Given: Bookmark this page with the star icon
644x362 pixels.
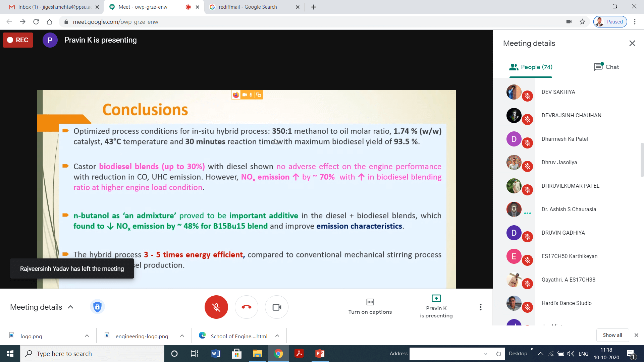Looking at the screenshot, I should point(582,22).
